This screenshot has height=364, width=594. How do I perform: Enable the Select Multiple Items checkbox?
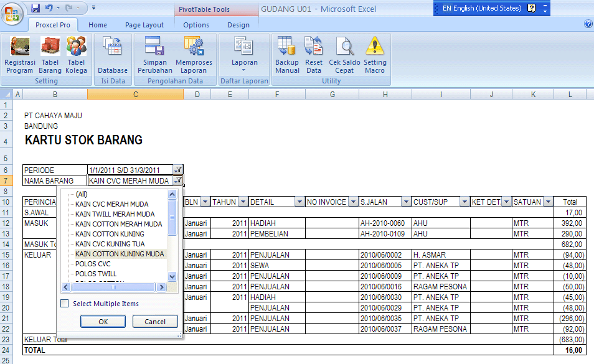pyautogui.click(x=65, y=303)
